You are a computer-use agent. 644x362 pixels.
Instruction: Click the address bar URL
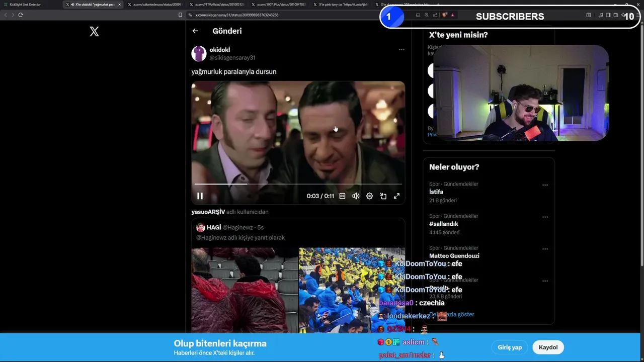(x=236, y=15)
